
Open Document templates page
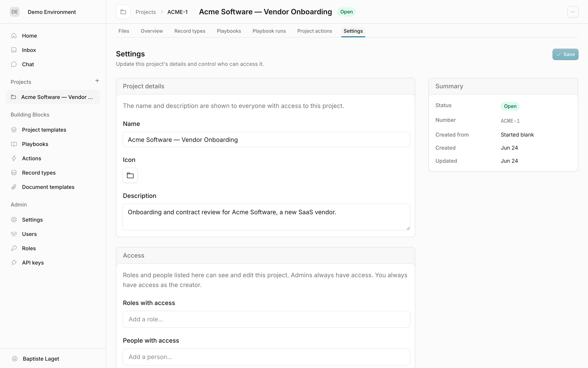click(x=53, y=187)
